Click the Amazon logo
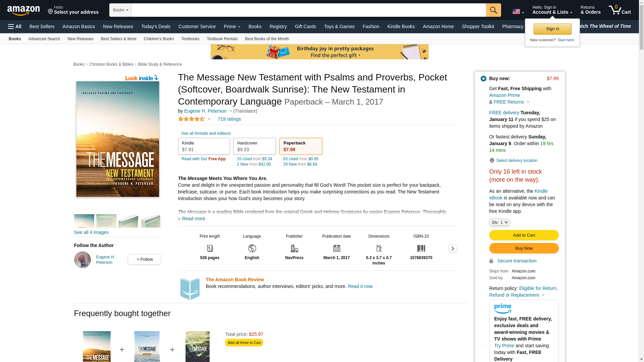The width and height of the screenshot is (644, 362). click(x=23, y=10)
